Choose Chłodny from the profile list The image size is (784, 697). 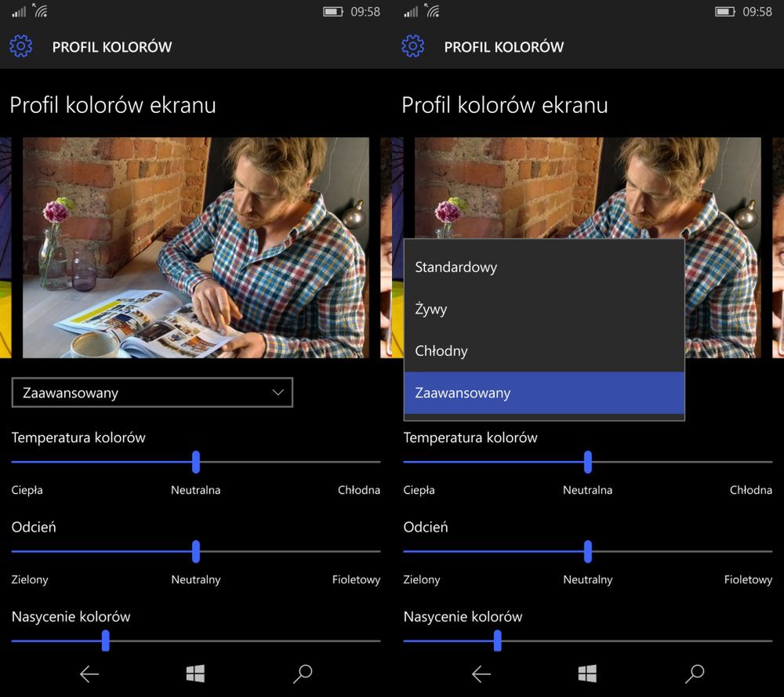pos(544,351)
